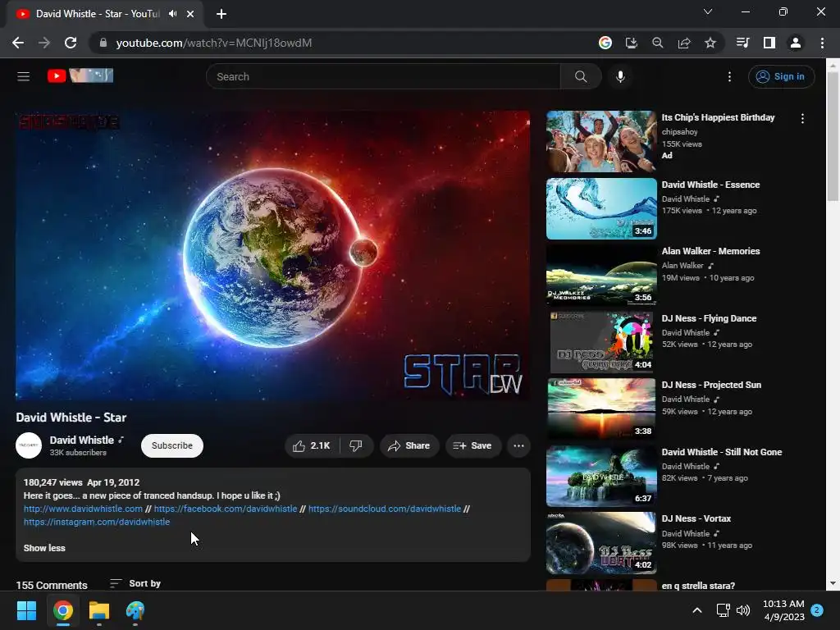
Task: Click the main video player
Action: pyautogui.click(x=272, y=255)
